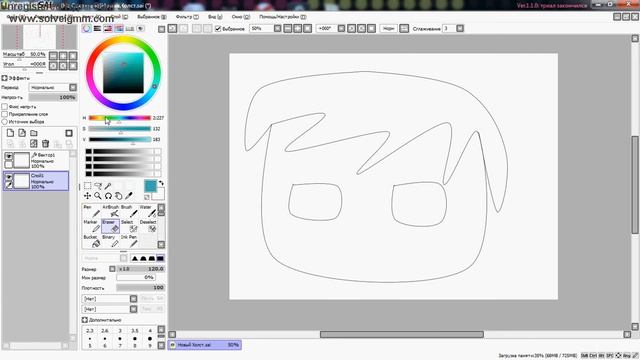This screenshot has width=640, height=360.
Task: Activate the rotate canvas tool
Action: coord(108,196)
